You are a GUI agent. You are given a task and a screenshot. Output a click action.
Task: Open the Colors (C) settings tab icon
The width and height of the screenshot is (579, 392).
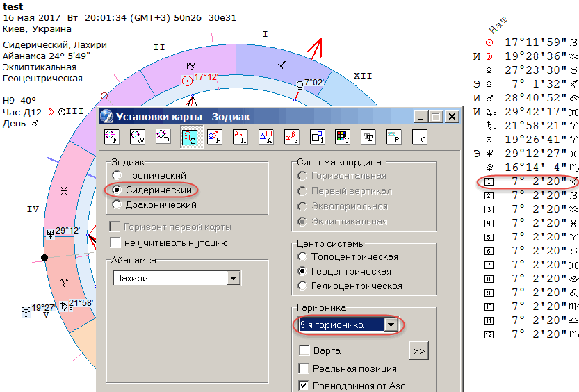(x=343, y=137)
